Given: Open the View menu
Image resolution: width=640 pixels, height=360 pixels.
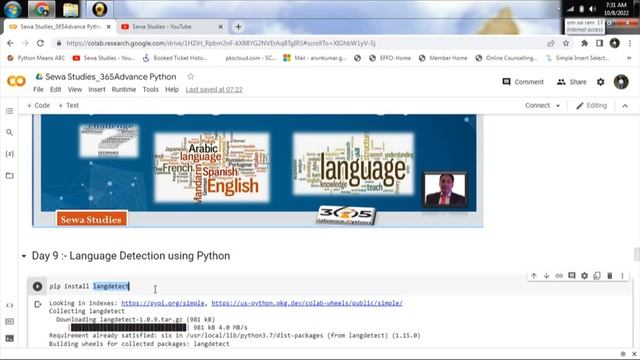Looking at the screenshot, I should point(75,89).
